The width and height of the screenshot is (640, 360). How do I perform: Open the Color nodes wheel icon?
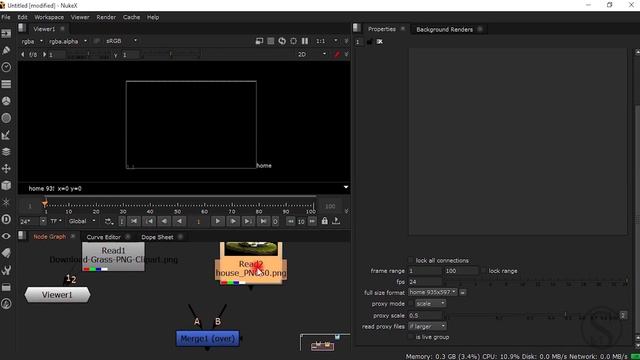[6, 101]
